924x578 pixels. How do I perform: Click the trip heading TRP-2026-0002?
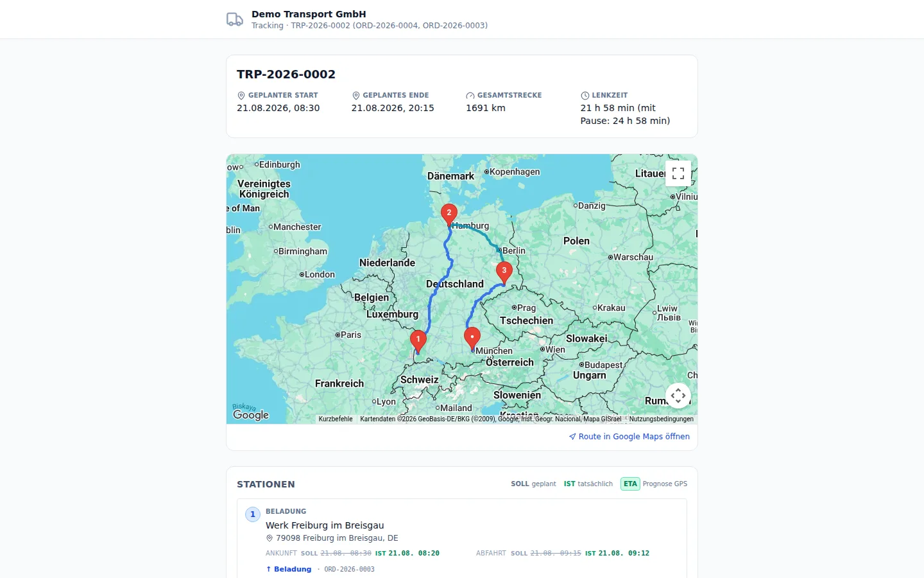tap(286, 74)
